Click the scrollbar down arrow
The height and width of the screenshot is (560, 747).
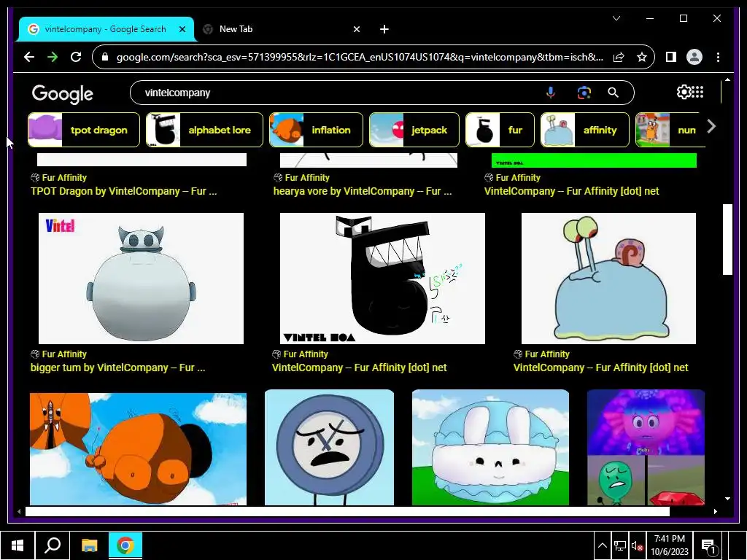point(727,499)
